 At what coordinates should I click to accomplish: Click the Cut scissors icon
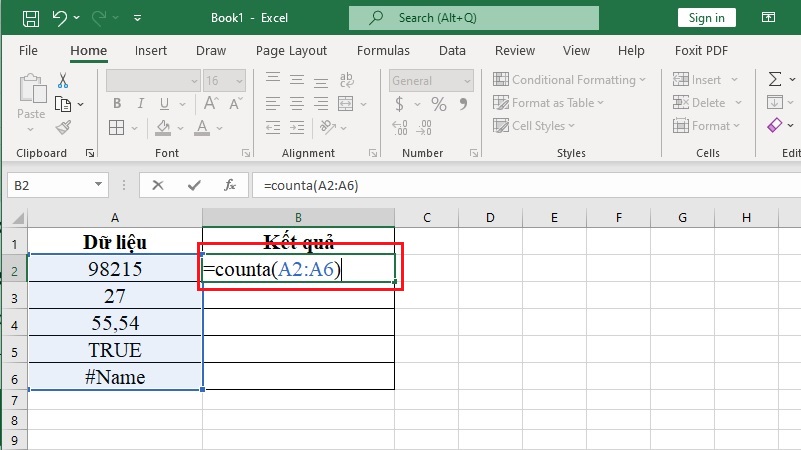[63, 80]
